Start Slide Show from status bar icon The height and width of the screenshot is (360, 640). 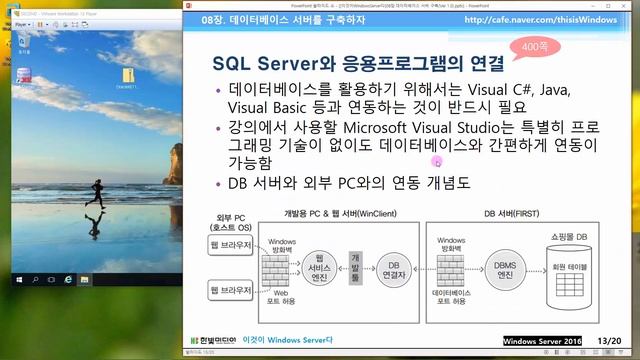pos(621,352)
